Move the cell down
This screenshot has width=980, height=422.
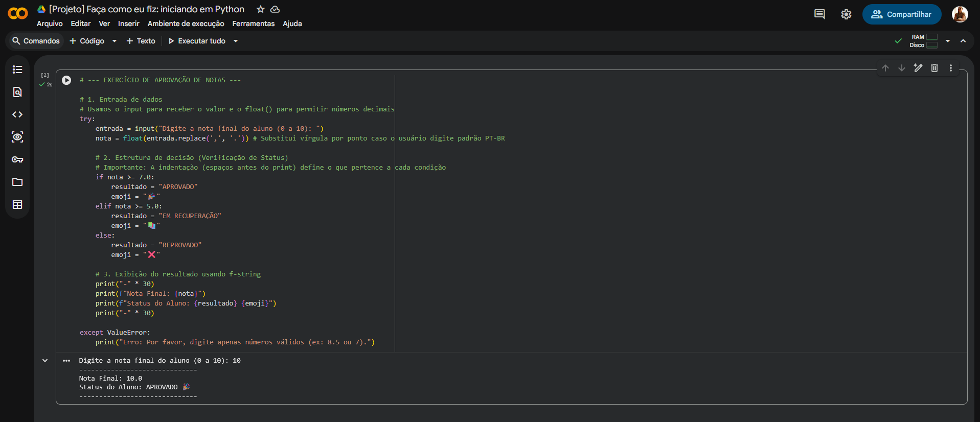(x=902, y=68)
